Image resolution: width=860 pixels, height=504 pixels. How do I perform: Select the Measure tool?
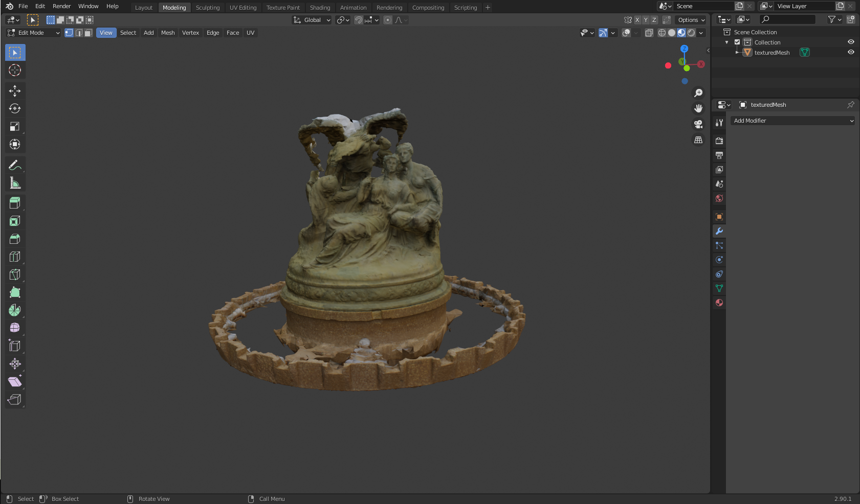(15, 183)
